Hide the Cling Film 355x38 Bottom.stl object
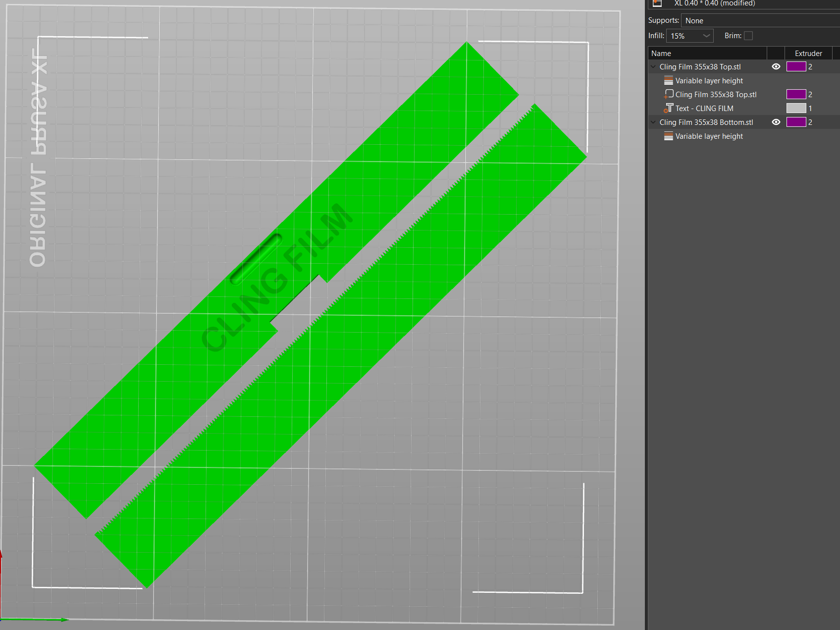 tap(776, 122)
